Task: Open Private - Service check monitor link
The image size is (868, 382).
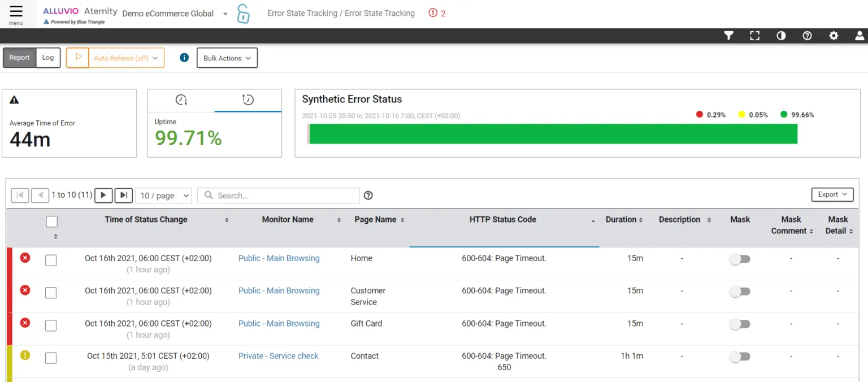Action: click(278, 356)
